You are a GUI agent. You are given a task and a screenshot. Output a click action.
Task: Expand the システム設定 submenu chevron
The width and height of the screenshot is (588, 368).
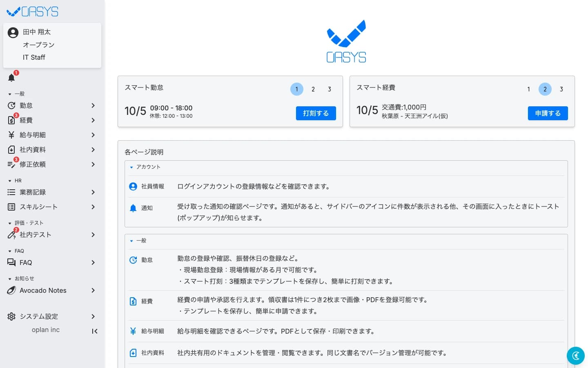click(93, 316)
